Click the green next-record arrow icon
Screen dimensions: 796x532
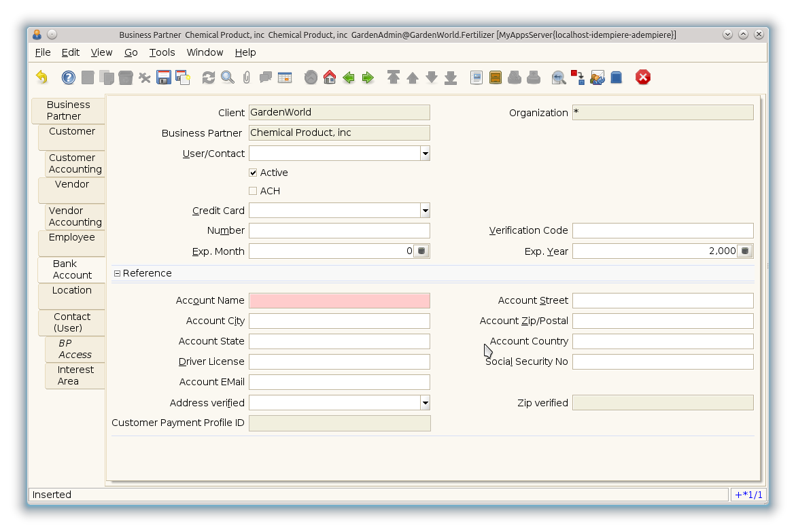pos(368,77)
